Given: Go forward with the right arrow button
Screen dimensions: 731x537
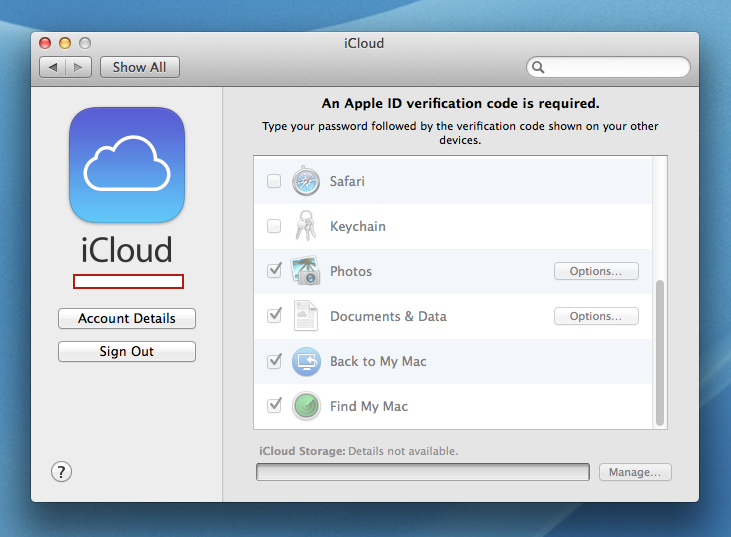Looking at the screenshot, I should (78, 67).
